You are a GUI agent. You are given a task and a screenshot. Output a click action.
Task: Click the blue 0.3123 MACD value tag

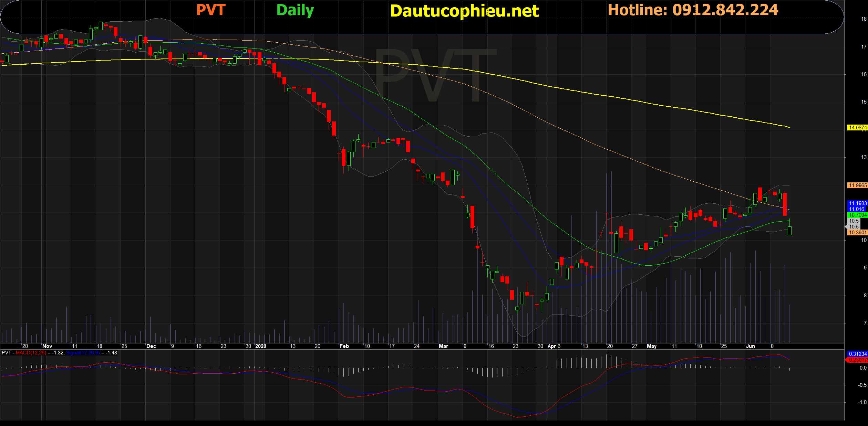click(857, 354)
